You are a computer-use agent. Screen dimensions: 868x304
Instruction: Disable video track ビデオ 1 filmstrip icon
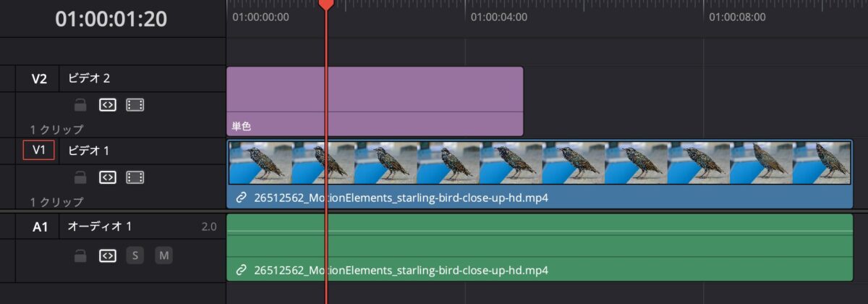coord(135,177)
